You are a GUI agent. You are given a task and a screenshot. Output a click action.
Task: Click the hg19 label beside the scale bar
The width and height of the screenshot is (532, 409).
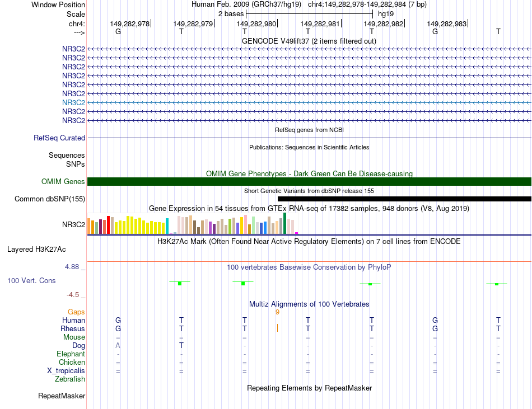[386, 14]
